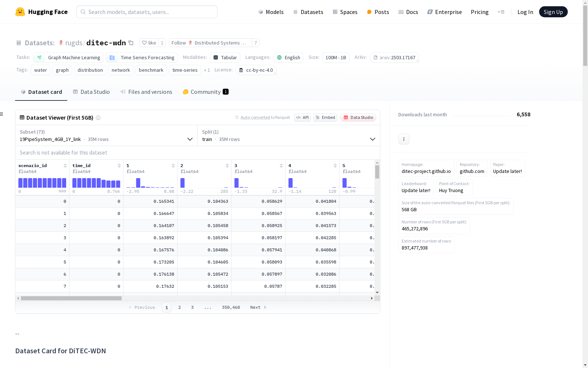Viewport: 588px width, 368px height.
Task: Open the cc-by-nc-4.0 license tag
Action: coord(256,70)
